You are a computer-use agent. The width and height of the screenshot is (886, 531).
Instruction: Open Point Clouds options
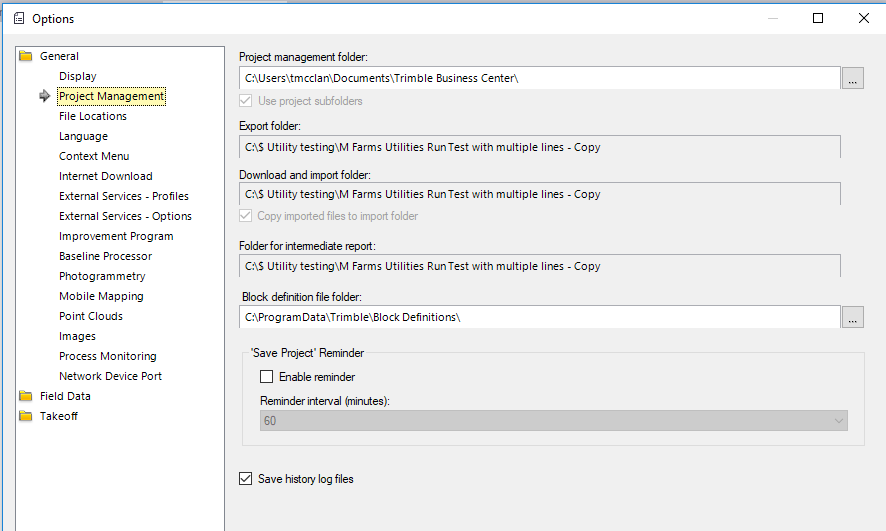[x=91, y=316]
